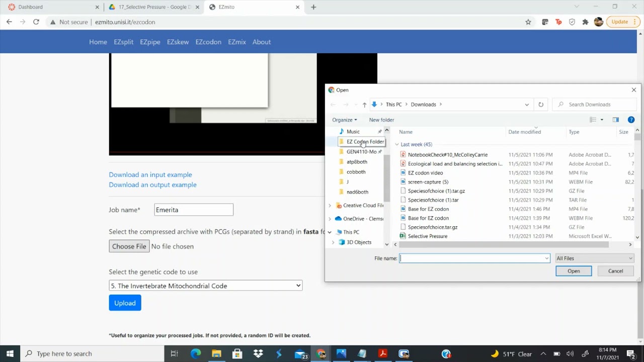Expand OneDrive node in navigation pane
644x362 pixels.
point(330,219)
